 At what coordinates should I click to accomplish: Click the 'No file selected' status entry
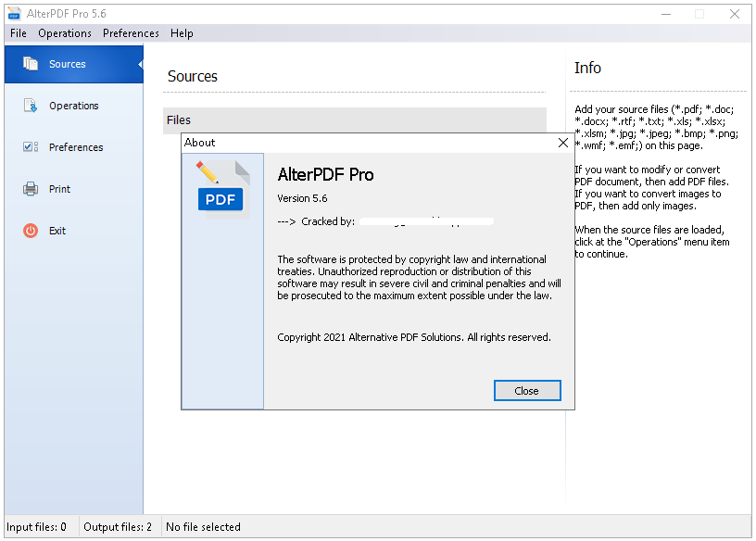(203, 527)
